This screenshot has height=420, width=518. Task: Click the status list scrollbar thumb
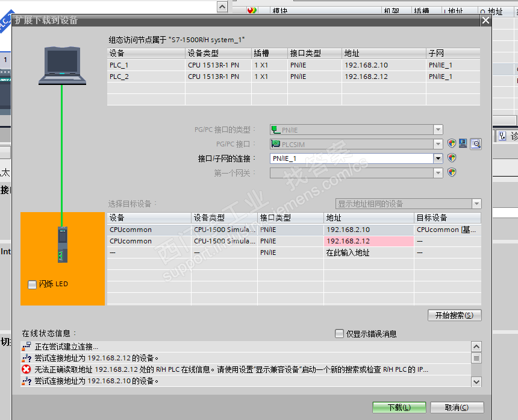(x=476, y=358)
